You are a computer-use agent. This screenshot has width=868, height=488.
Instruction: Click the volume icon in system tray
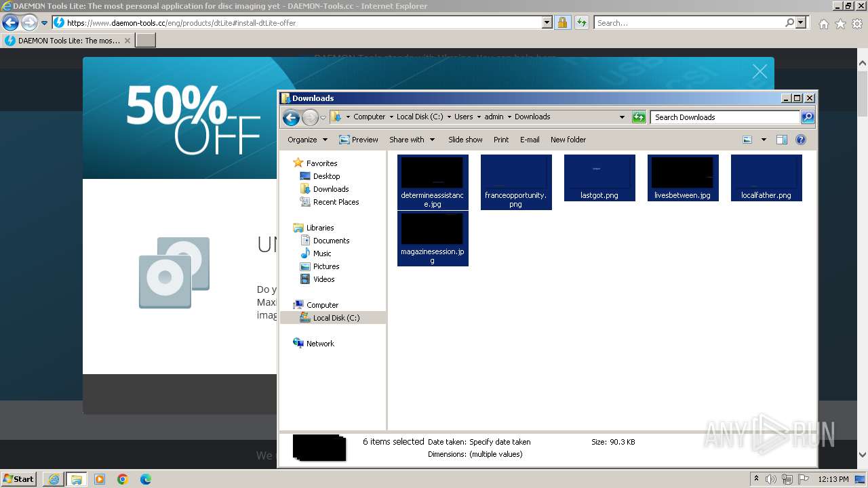[x=771, y=479]
